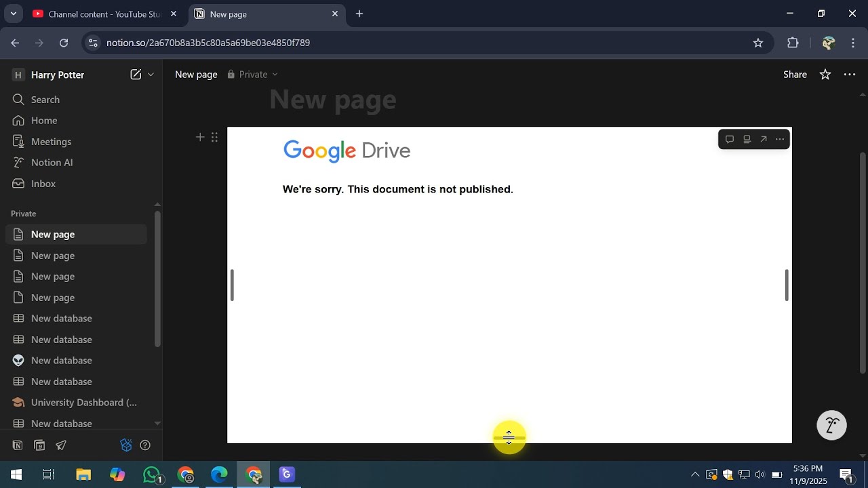This screenshot has height=488, width=868.
Task: Click the Share button
Action: pos(795,75)
